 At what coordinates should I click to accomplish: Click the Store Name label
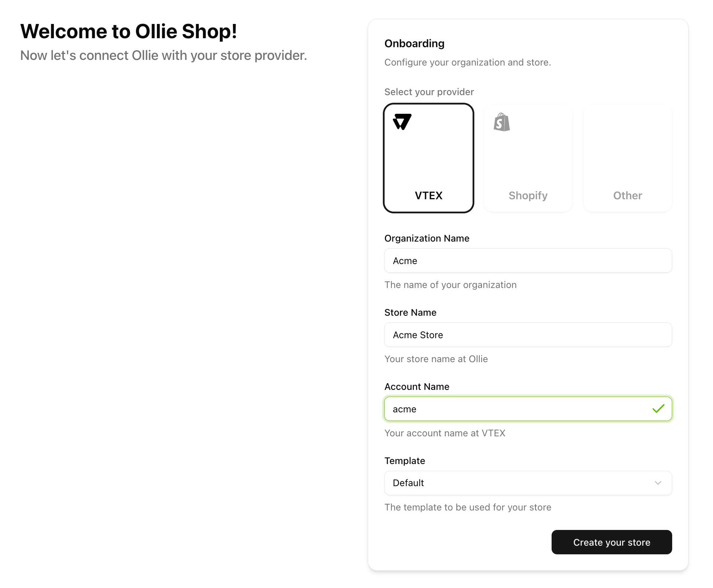pyautogui.click(x=410, y=312)
